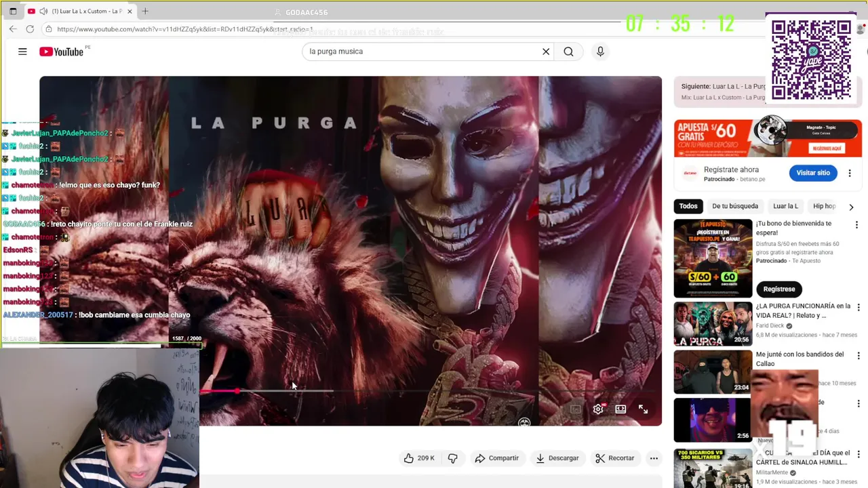The width and height of the screenshot is (868, 488).
Task: Open options for the Te Apuesto ad
Action: [x=856, y=225]
